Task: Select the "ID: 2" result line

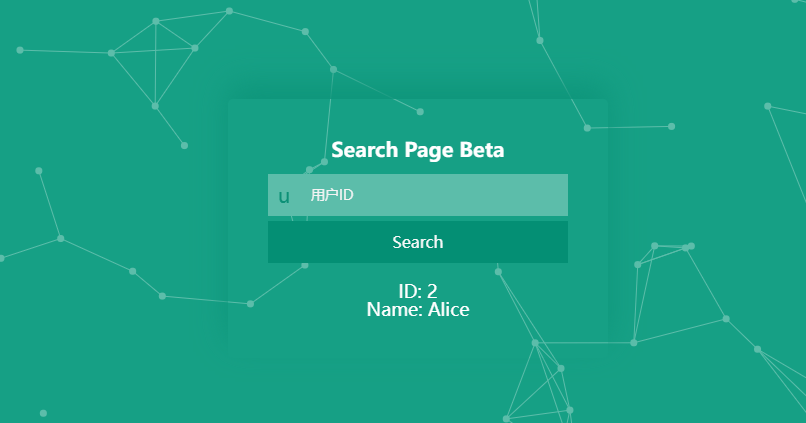Action: click(x=417, y=291)
